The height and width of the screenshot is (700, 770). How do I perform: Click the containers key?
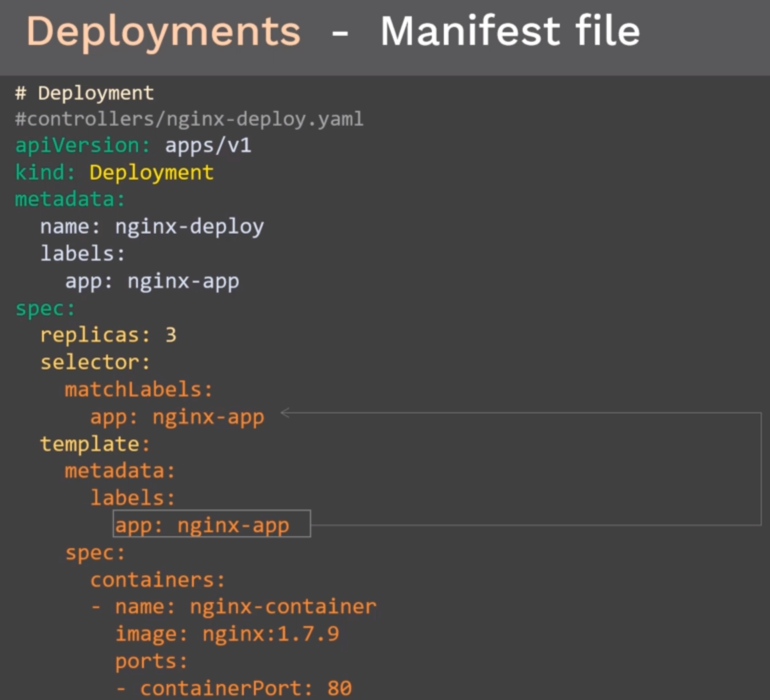tap(158, 580)
